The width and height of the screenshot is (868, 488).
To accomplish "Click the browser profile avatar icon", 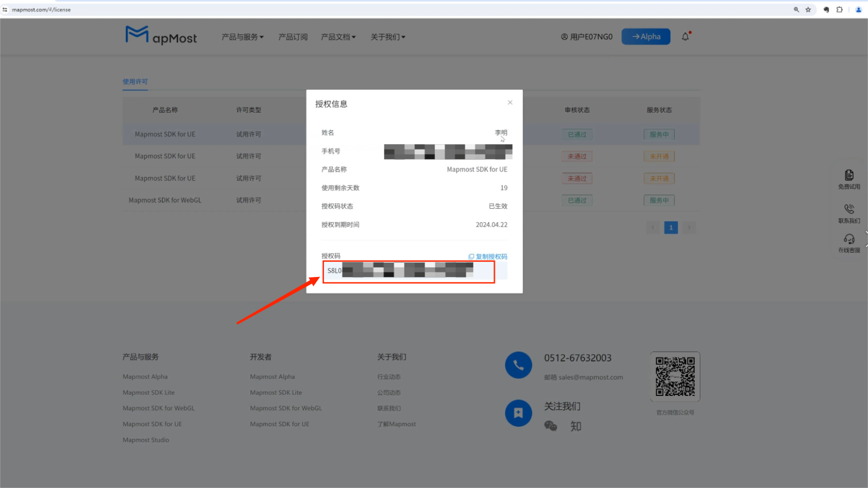I will 859,9.
